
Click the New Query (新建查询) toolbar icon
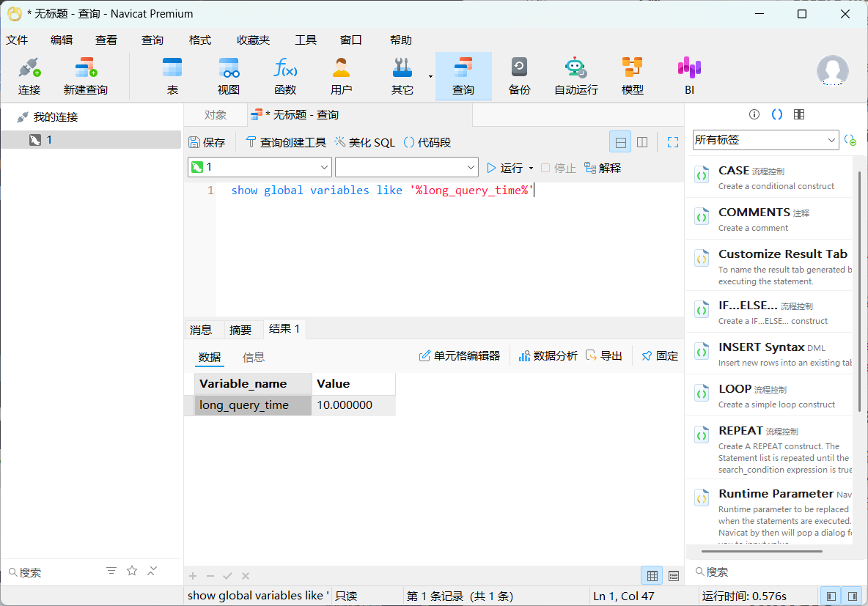coord(86,76)
